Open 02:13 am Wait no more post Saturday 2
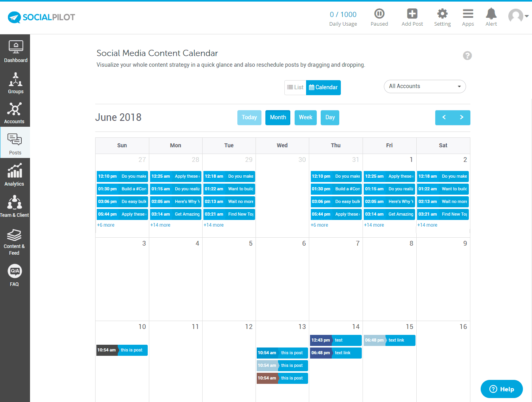Screen dimensions: 532x402 [443, 202]
